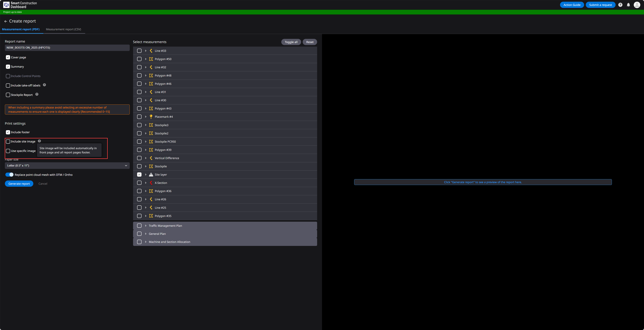
Task: Click the Site layer triangle icon
Action: 151,174
